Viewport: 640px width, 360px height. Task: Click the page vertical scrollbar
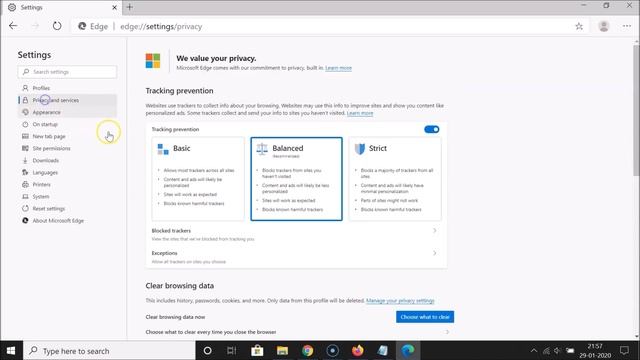tap(636, 110)
